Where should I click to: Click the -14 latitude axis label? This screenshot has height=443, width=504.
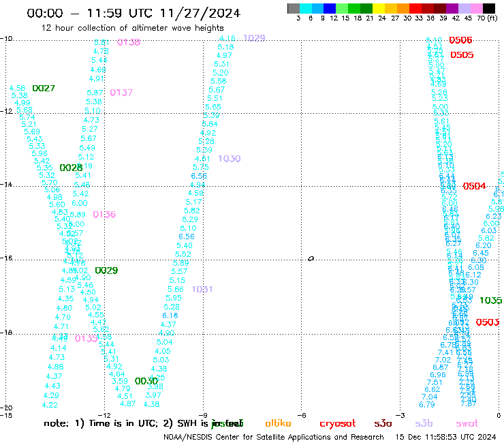point(6,184)
